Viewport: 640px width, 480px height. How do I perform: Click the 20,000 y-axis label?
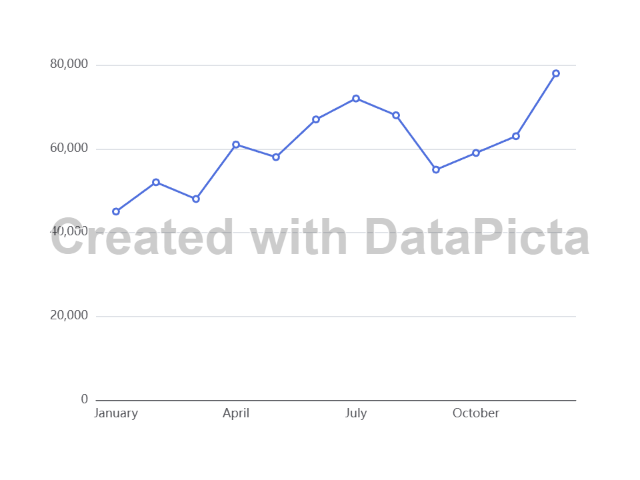69,315
